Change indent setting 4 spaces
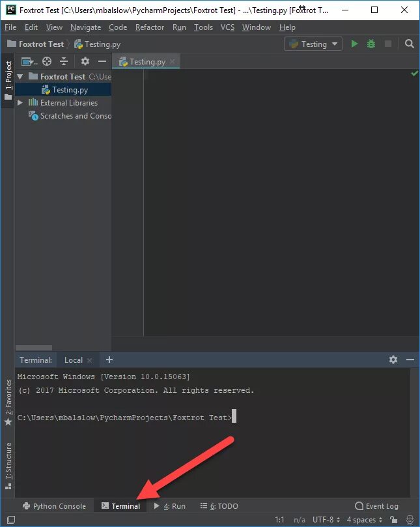This screenshot has height=527, width=420. (x=364, y=520)
